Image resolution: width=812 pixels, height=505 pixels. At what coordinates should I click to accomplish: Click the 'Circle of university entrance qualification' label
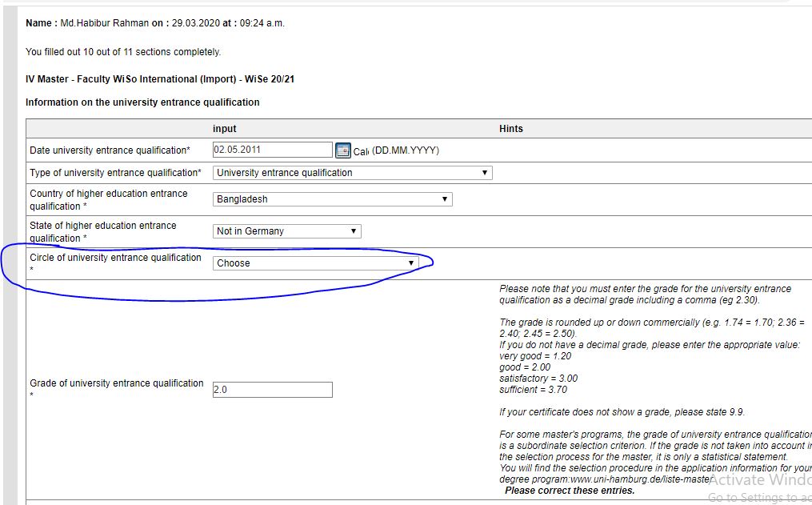tap(115, 258)
